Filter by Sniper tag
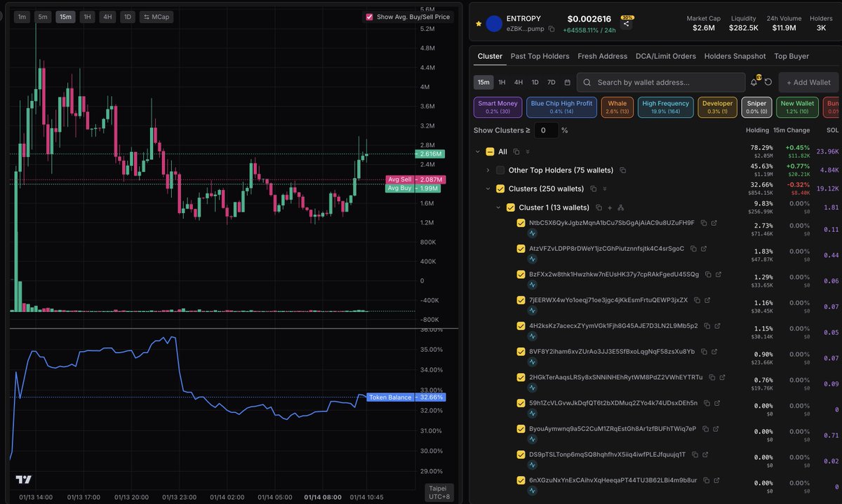The width and height of the screenshot is (842, 504). pyautogui.click(x=757, y=107)
